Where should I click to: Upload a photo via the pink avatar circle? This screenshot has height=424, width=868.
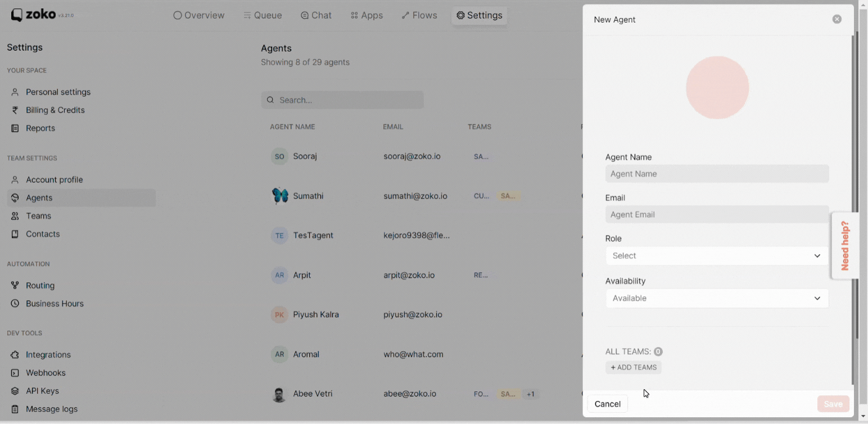717,88
